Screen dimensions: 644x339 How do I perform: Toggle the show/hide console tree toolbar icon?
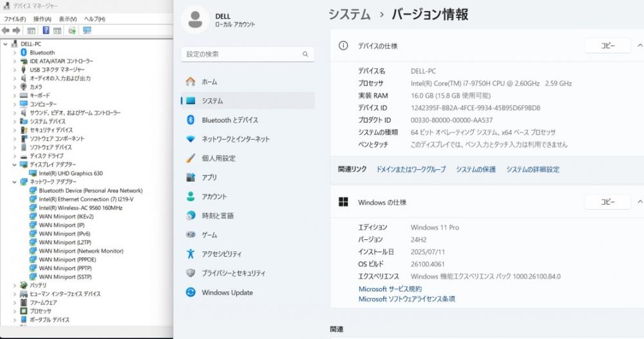tap(31, 30)
